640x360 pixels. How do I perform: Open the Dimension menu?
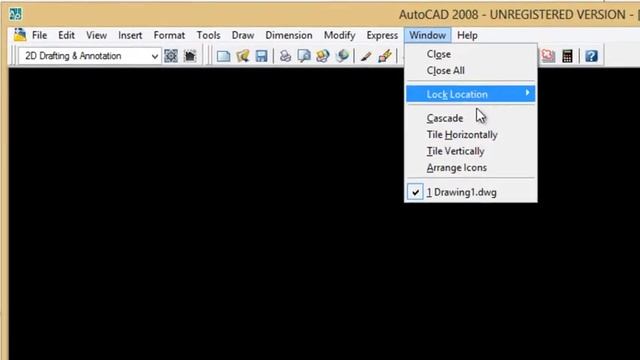289,36
